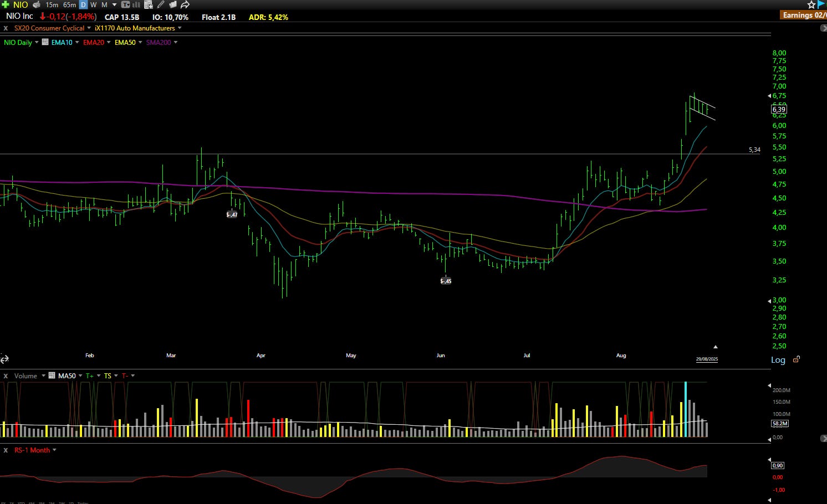
Task: Select the pencil drawing tool icon
Action: 161,4
